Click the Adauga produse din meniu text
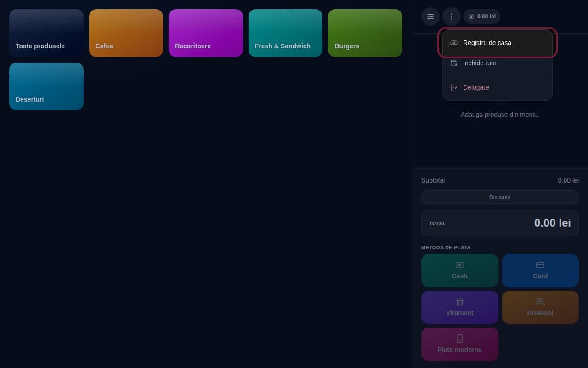The image size is (588, 368). pyautogui.click(x=500, y=115)
